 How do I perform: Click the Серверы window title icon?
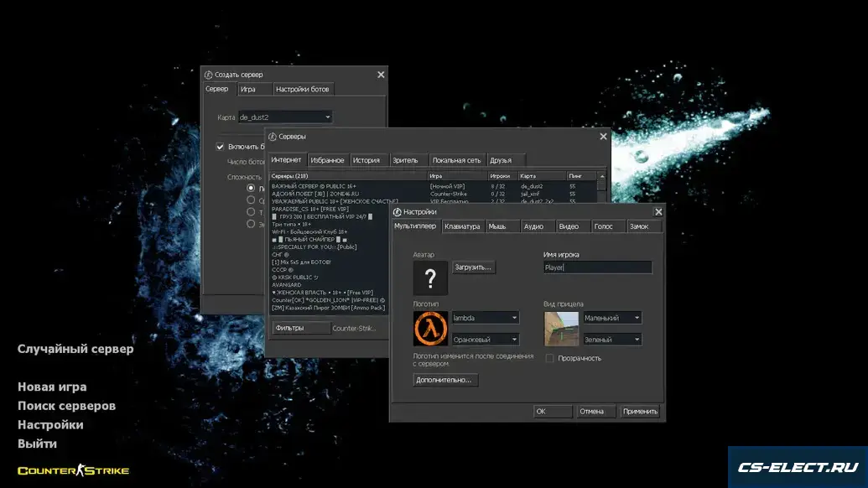click(x=273, y=136)
